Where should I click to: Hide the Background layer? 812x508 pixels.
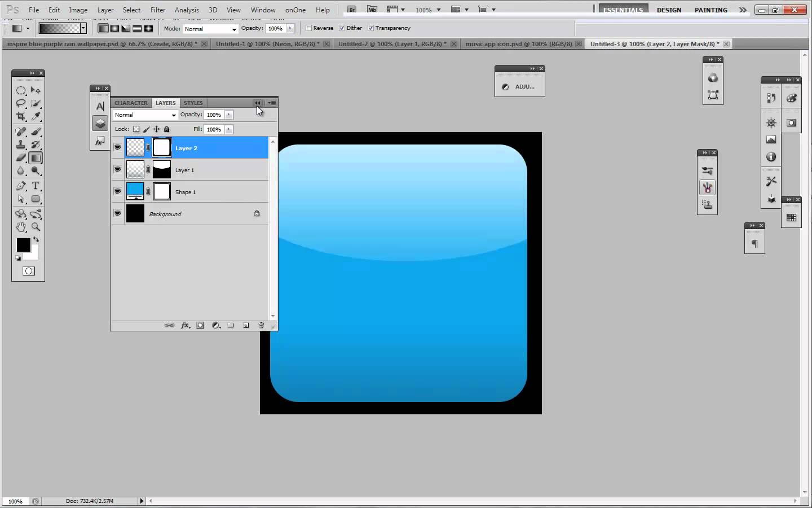pos(117,213)
